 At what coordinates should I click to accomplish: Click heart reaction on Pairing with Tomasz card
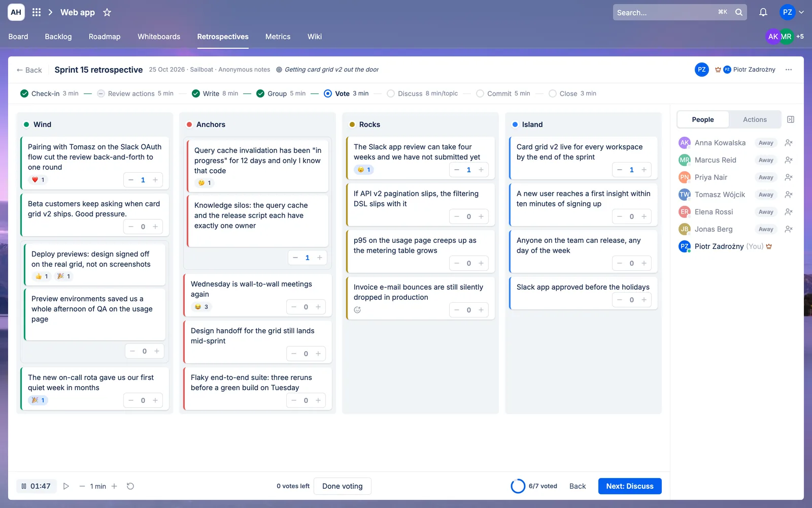[39, 180]
